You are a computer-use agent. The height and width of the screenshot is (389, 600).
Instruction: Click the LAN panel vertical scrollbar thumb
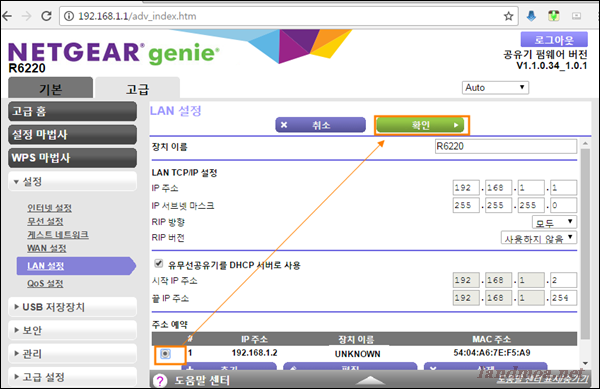tap(585, 244)
